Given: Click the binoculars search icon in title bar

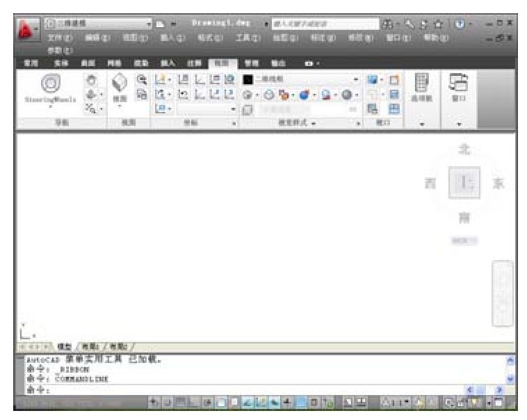Looking at the screenshot, I should (x=387, y=24).
